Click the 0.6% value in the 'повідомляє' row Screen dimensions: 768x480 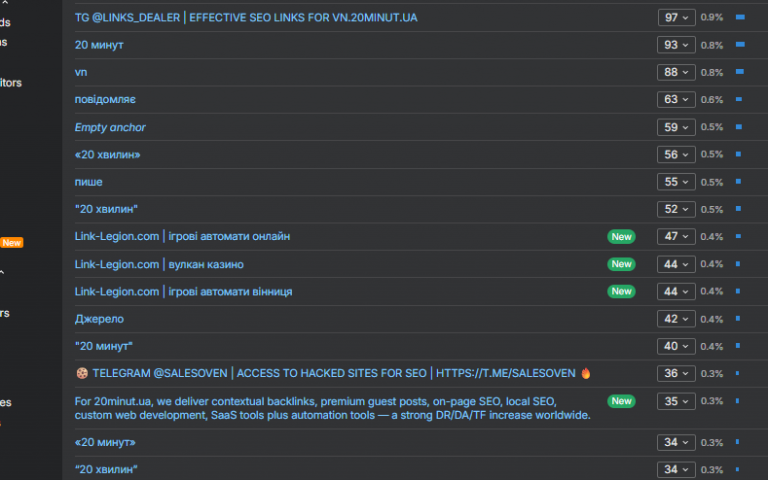(712, 99)
